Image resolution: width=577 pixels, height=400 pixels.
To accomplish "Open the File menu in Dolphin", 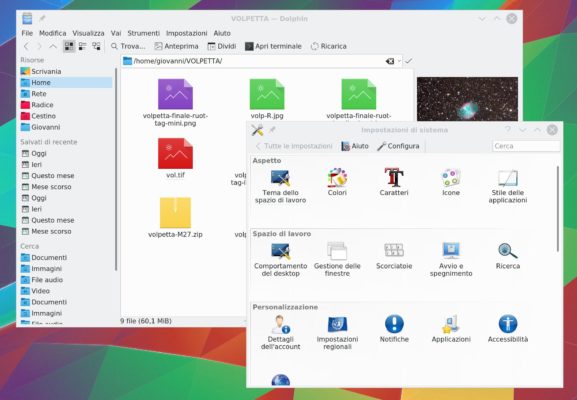I will [x=27, y=33].
